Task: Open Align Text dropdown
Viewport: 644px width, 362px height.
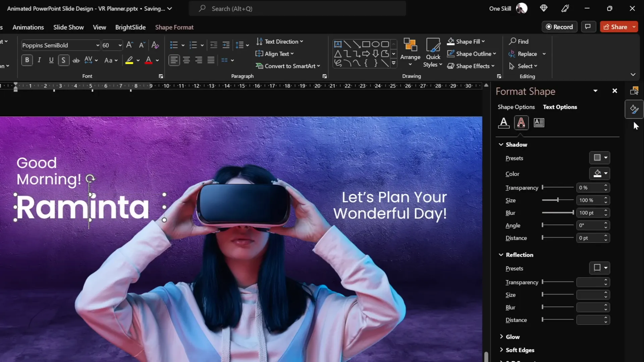Action: (x=275, y=54)
